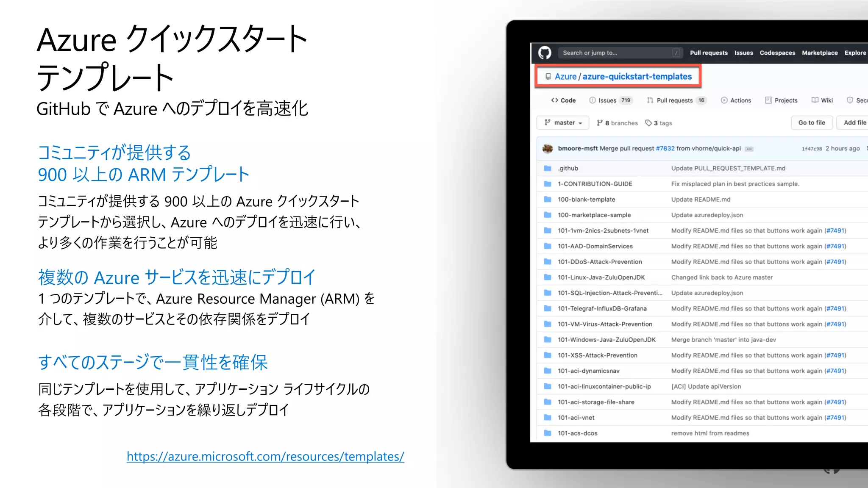Click branch icon beside 8 branches
Viewport: 868px width, 488px height.
600,123
